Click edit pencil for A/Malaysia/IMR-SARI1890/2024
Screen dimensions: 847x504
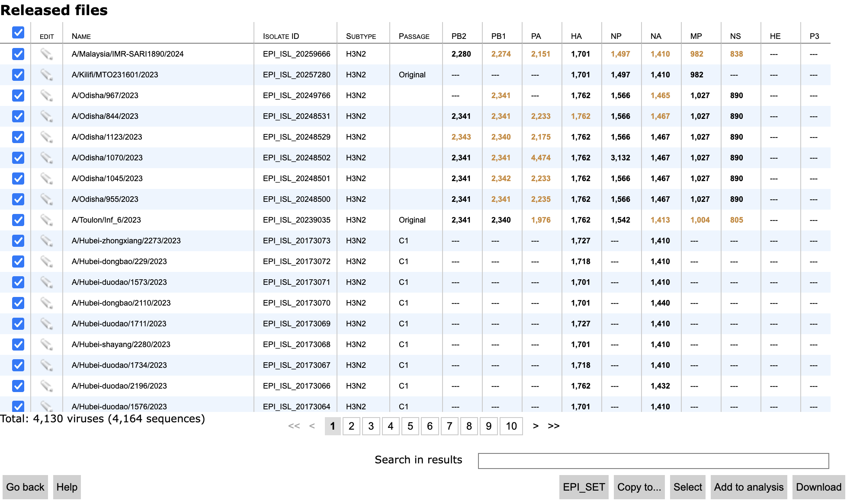[46, 54]
